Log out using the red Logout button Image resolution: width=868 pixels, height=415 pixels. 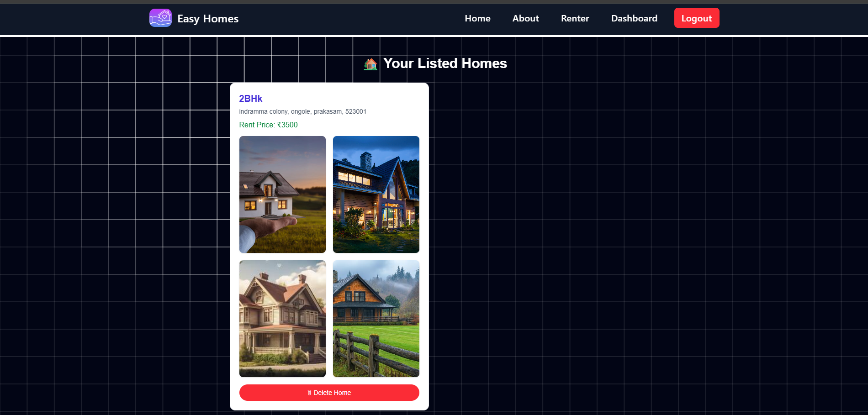(697, 18)
